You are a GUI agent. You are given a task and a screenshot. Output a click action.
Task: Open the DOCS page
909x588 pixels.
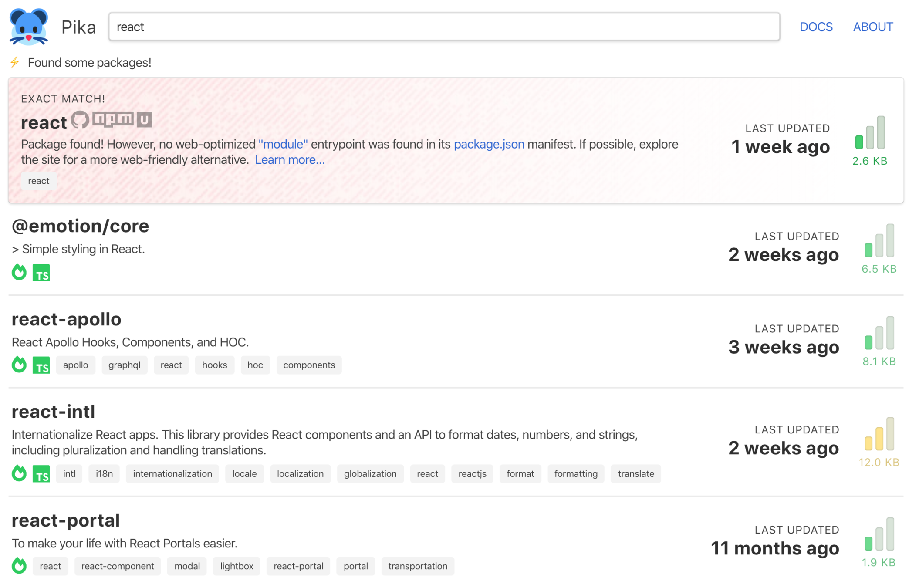tap(816, 27)
